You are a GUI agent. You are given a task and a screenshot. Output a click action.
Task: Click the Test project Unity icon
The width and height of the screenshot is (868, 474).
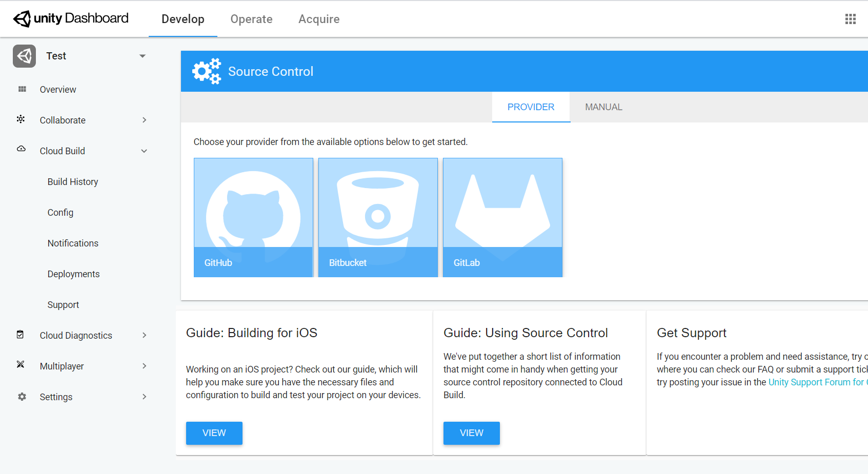point(24,56)
